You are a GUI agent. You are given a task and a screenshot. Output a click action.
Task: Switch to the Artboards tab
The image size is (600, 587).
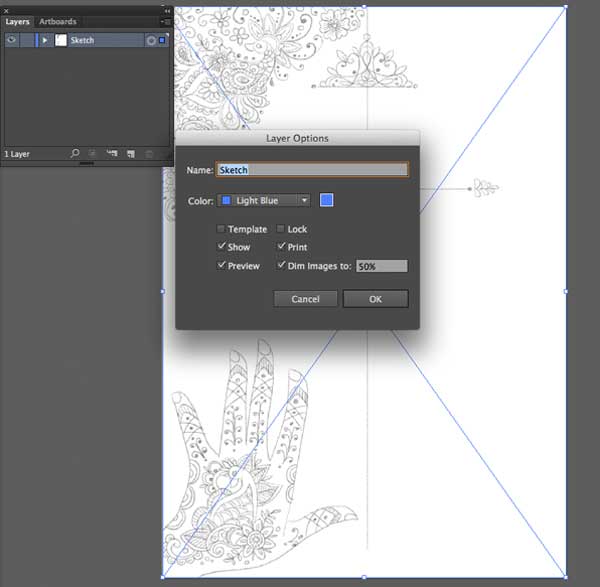tap(57, 21)
